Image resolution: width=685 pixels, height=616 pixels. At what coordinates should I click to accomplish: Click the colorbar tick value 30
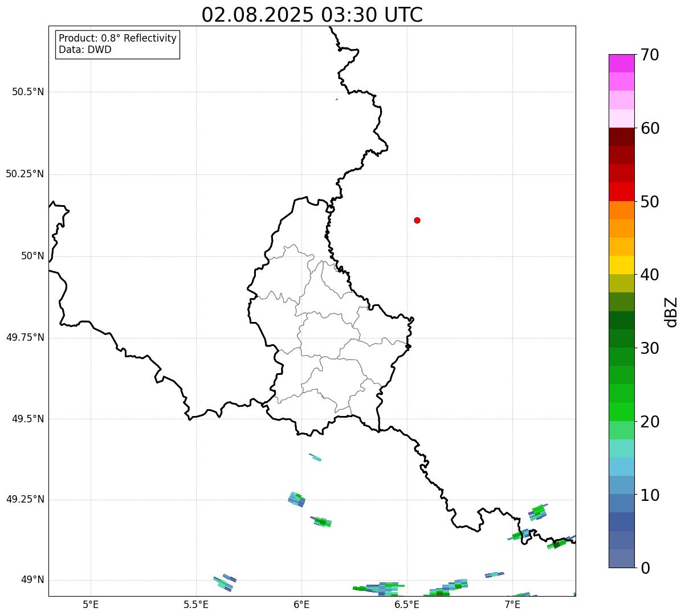(x=650, y=348)
